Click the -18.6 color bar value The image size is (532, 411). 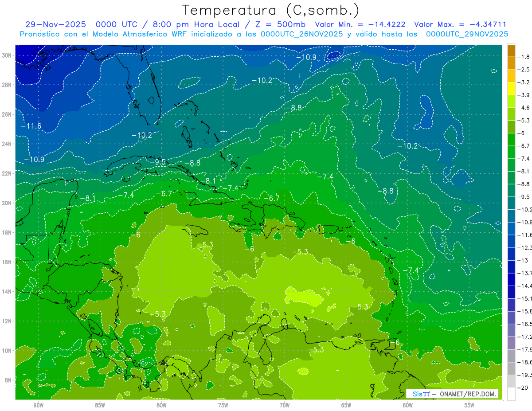[525, 362]
